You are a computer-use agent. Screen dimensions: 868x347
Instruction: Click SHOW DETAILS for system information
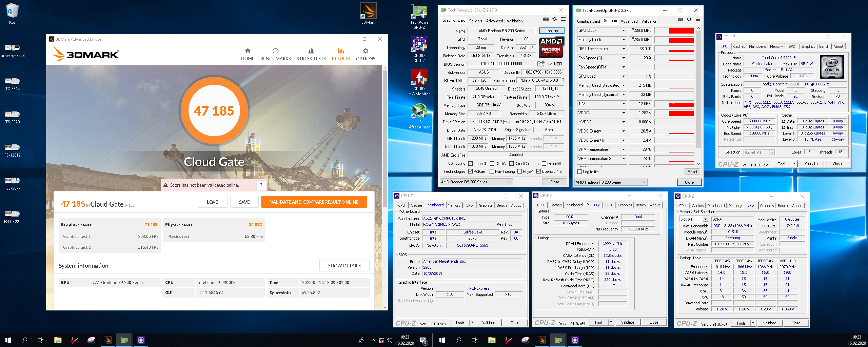coord(344,266)
